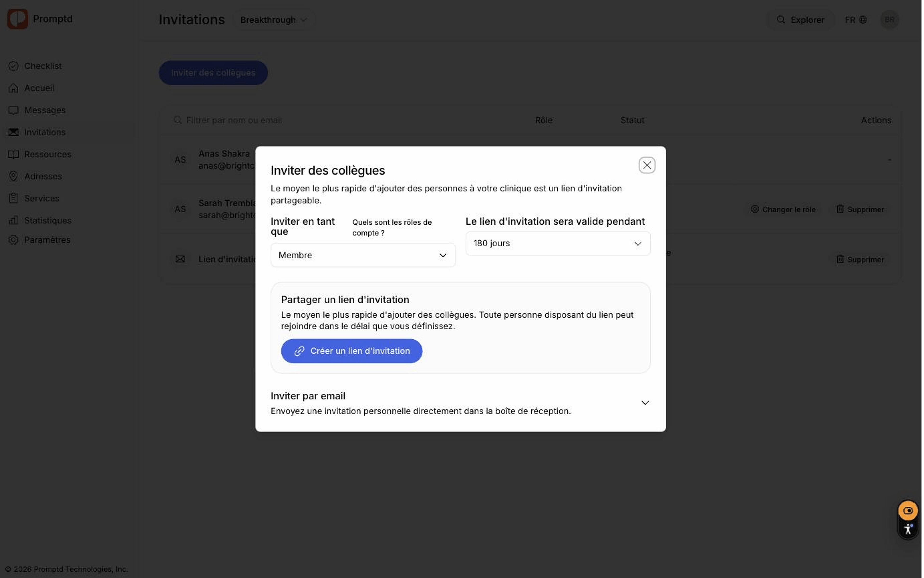This screenshot has width=924, height=578.
Task: Click the background Inviter des collègues button
Action: click(214, 73)
